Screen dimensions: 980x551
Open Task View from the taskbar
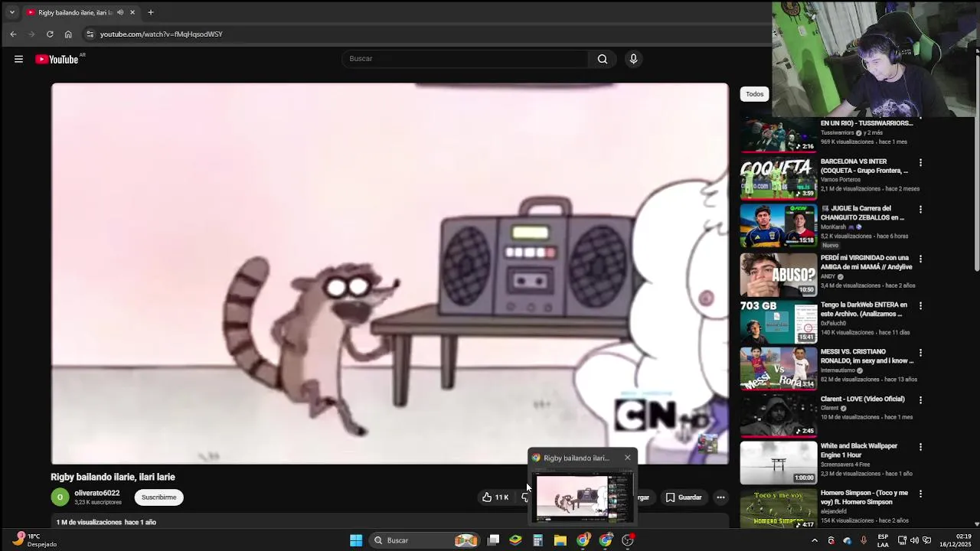tap(494, 540)
